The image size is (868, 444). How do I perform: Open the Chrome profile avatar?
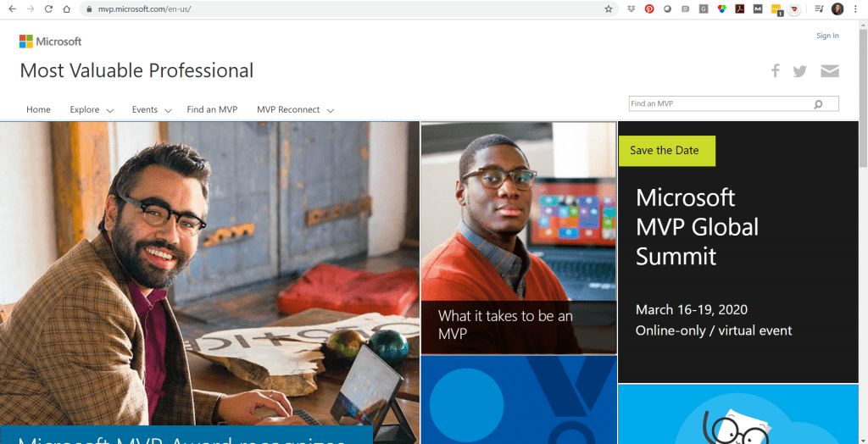[x=837, y=8]
